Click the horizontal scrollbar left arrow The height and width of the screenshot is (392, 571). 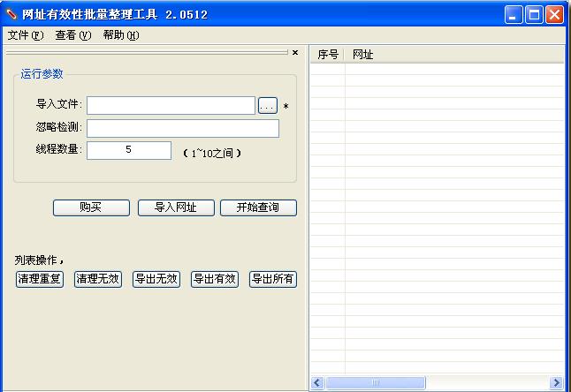click(317, 383)
